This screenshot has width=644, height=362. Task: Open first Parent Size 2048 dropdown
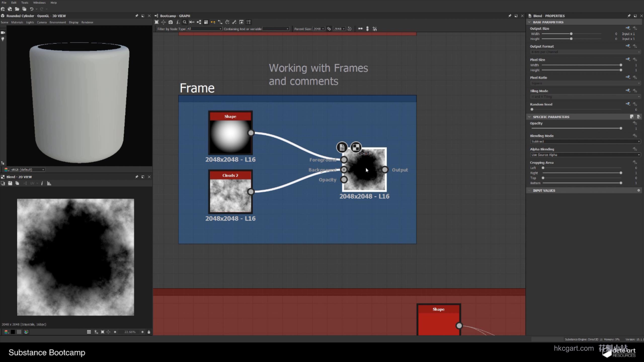click(x=318, y=29)
